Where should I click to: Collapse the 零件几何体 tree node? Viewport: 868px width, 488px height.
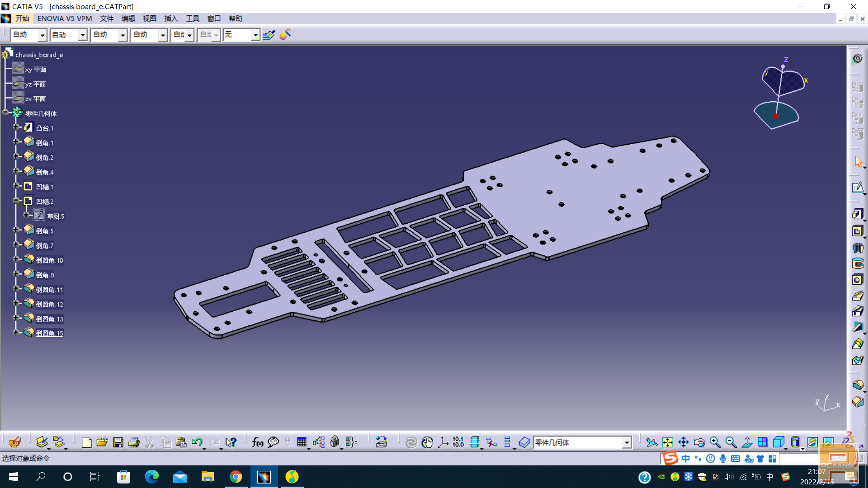5,113
